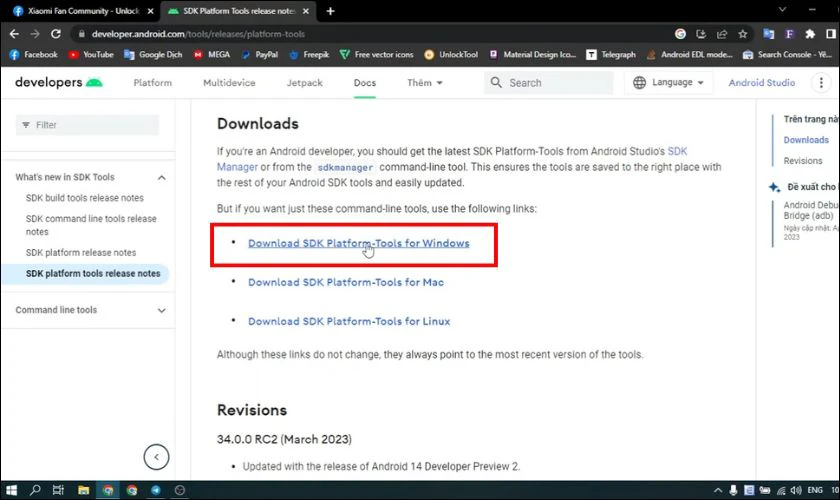Open the Telegraph bookmark
Screen dimensions: 840x500
click(611, 55)
